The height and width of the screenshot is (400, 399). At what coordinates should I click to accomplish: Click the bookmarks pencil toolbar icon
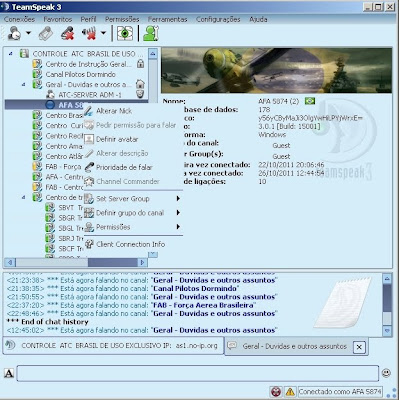[46, 33]
